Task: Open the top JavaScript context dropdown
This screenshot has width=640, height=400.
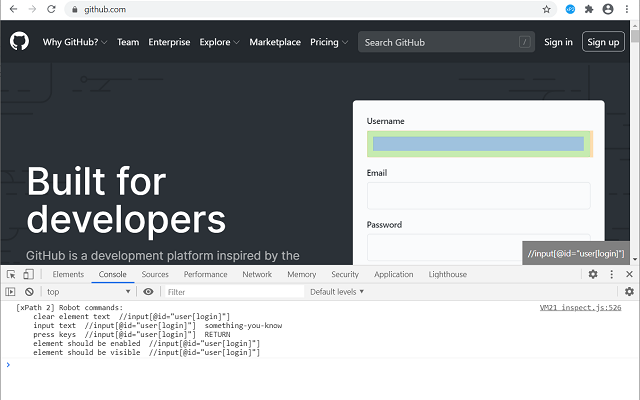Action: pyautogui.click(x=89, y=291)
